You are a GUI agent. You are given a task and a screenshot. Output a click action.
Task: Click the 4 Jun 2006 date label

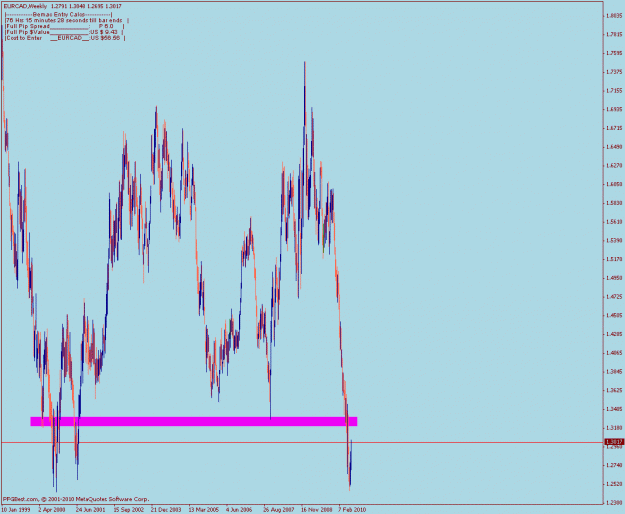239,510
